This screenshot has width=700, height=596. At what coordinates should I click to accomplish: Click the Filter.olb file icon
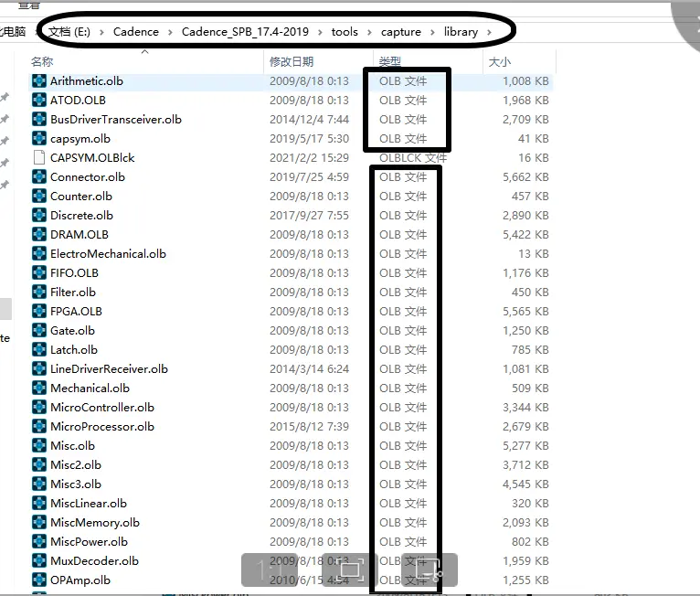[39, 293]
